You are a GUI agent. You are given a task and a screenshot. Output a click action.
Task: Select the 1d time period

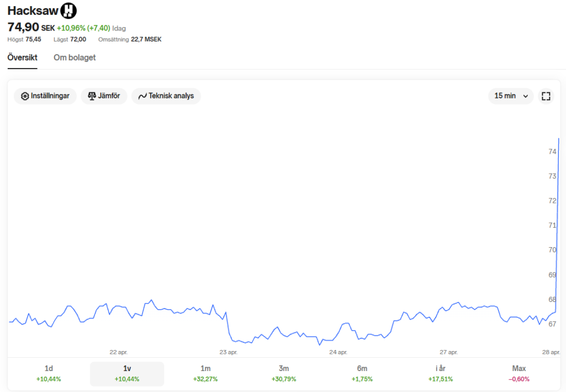click(49, 373)
